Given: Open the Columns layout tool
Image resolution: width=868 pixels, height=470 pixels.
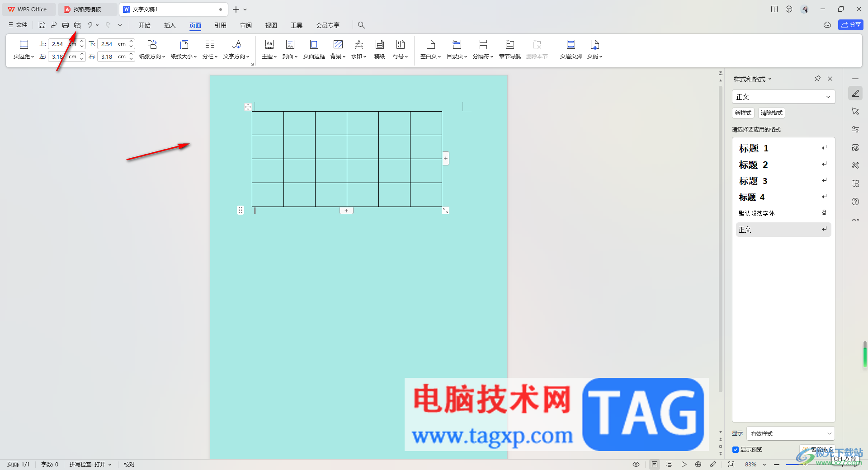Looking at the screenshot, I should pyautogui.click(x=210, y=49).
